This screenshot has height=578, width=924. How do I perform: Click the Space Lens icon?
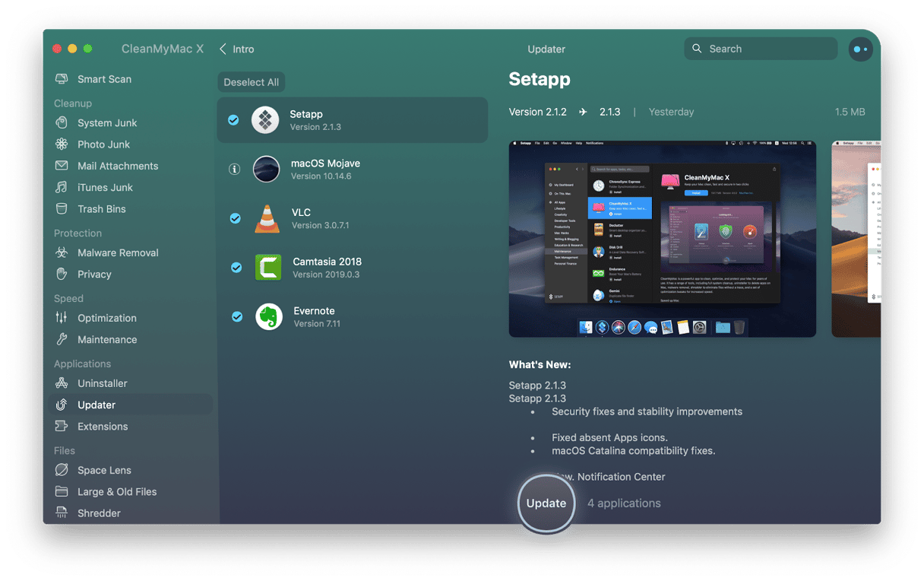coord(62,470)
